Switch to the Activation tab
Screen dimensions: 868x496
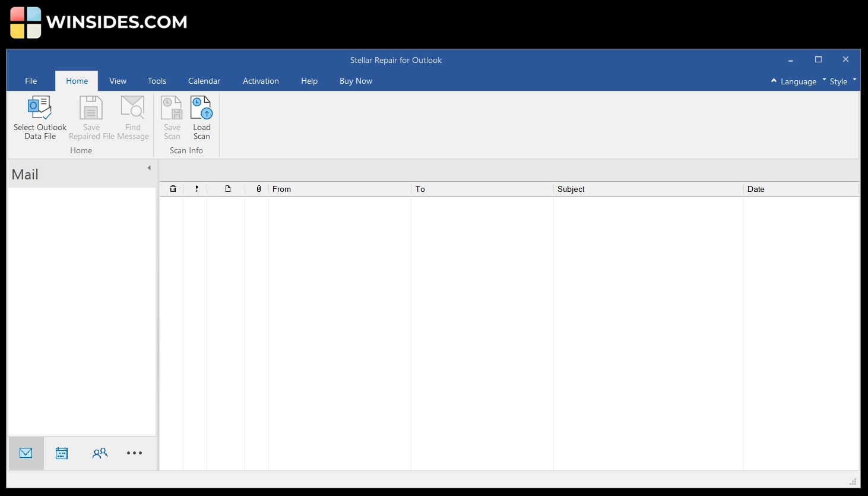pos(261,81)
